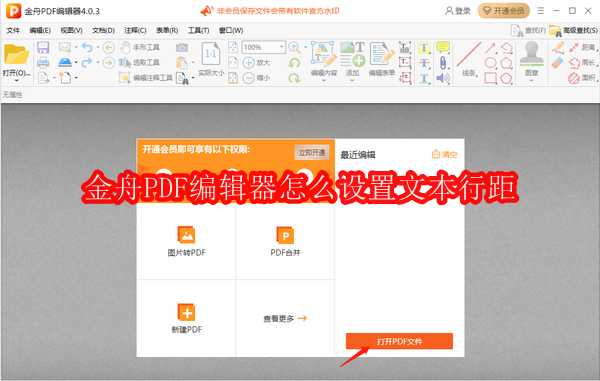Screen dimensions: 600x381
Task: Click the 开通会员 button in title bar
Action: [x=504, y=11]
